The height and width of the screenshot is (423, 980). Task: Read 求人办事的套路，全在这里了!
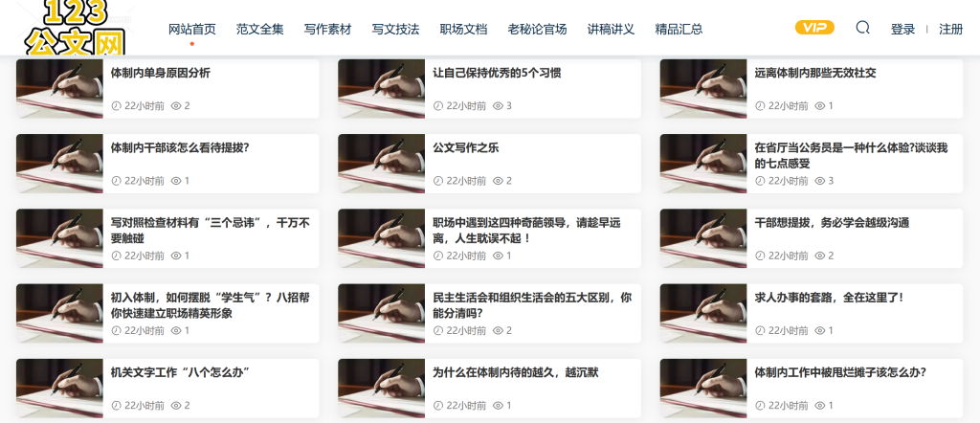coord(830,298)
